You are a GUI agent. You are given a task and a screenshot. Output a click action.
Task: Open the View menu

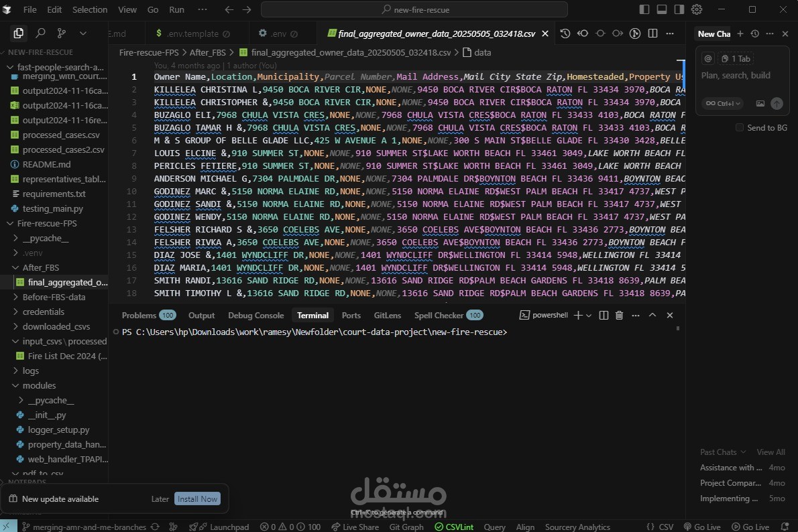click(x=127, y=9)
